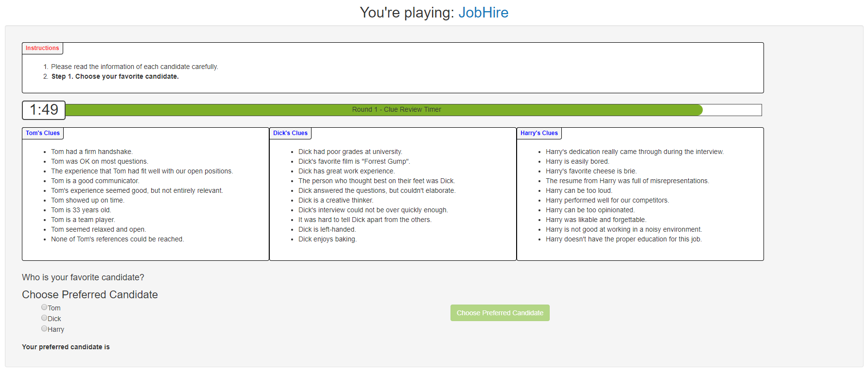Click the red Instructions label

click(42, 48)
